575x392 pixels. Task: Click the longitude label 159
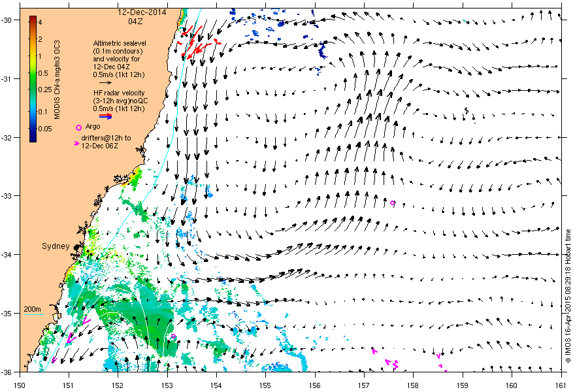pos(463,385)
